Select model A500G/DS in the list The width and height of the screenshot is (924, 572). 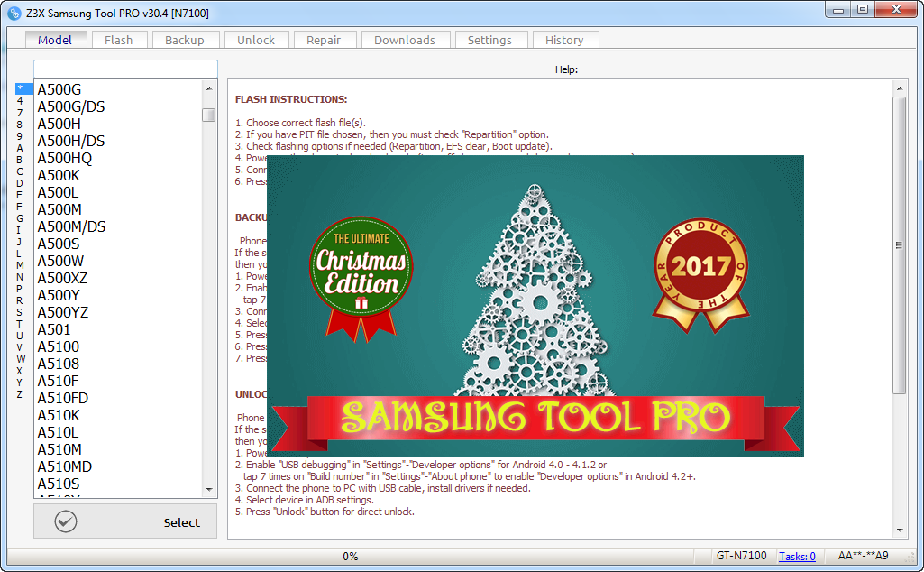71,106
